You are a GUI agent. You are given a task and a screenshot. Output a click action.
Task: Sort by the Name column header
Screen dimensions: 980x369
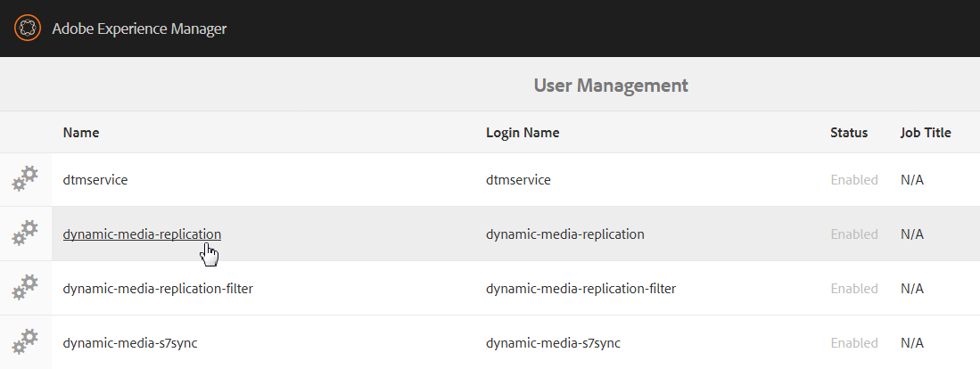pyautogui.click(x=81, y=133)
